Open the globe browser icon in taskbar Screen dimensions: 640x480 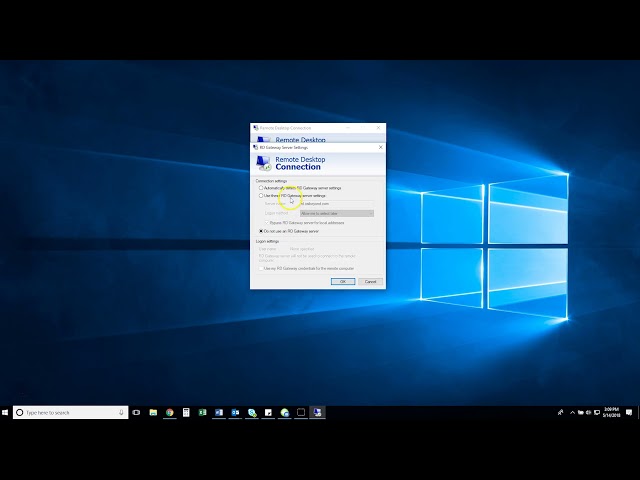click(284, 413)
